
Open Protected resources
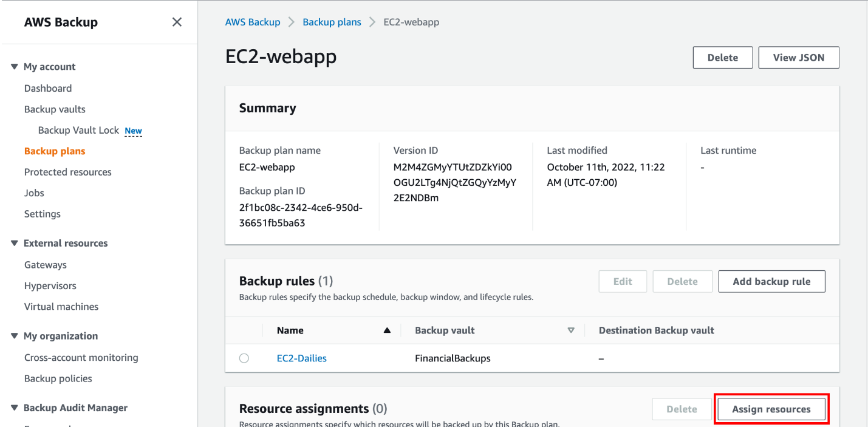tap(68, 172)
